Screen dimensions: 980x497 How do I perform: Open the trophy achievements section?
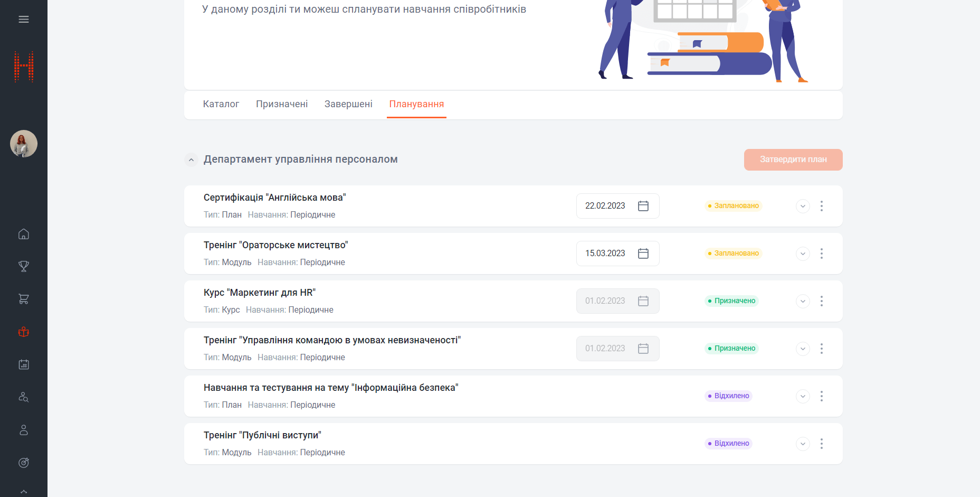24,266
